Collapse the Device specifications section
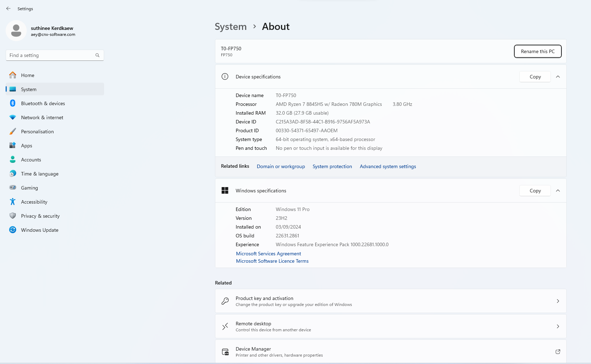591x364 pixels. [558, 77]
